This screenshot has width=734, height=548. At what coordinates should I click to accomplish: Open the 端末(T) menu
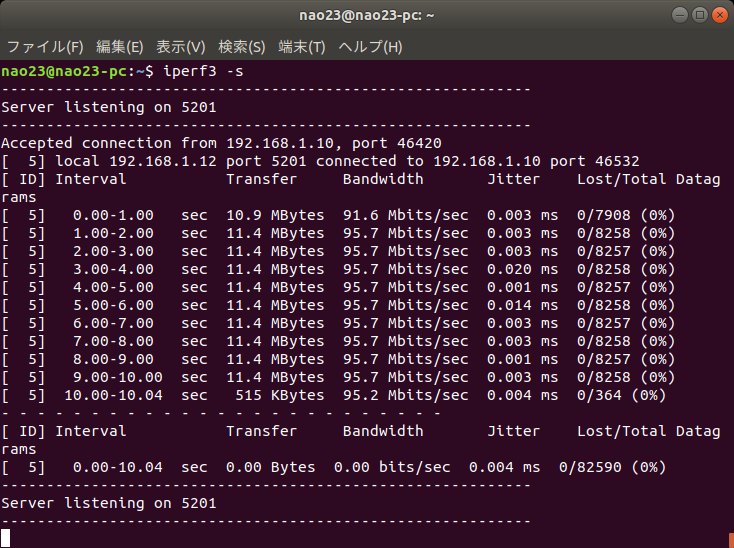pyautogui.click(x=301, y=47)
